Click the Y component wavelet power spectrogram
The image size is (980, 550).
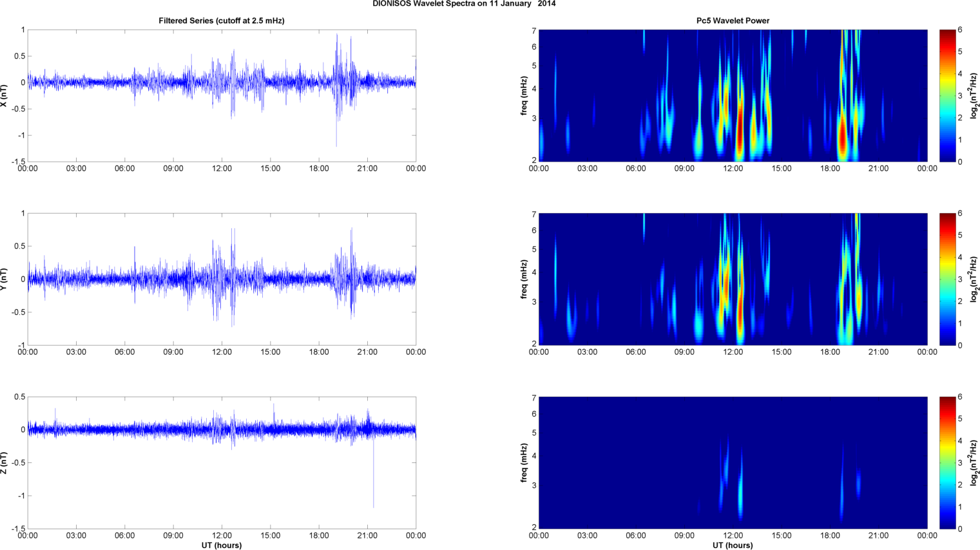(733, 280)
